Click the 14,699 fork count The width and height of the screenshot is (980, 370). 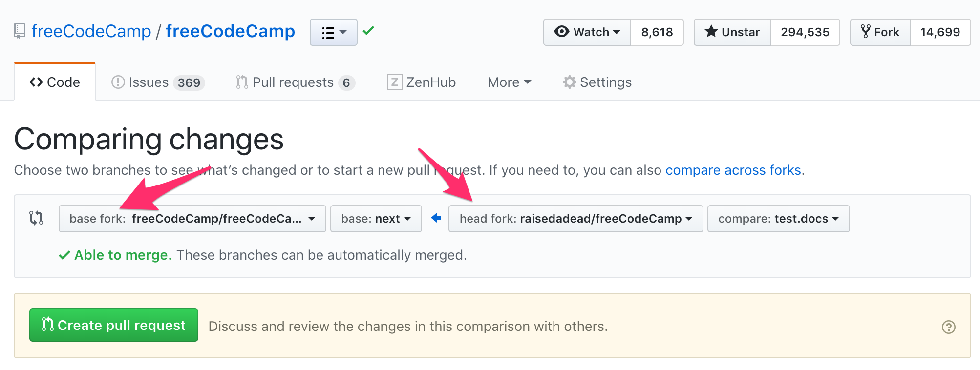pos(940,32)
